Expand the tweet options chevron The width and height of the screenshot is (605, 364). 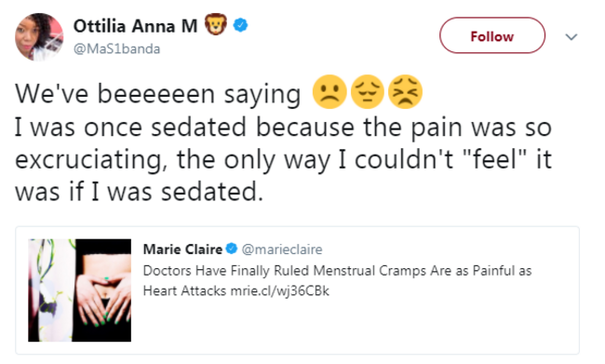[x=571, y=36]
